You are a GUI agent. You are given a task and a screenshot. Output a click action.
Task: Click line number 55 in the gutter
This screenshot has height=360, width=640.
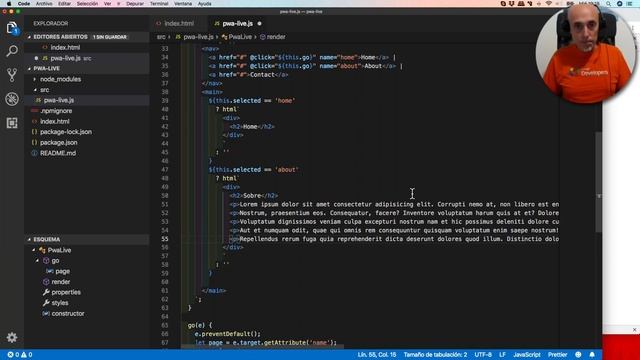[164, 239]
